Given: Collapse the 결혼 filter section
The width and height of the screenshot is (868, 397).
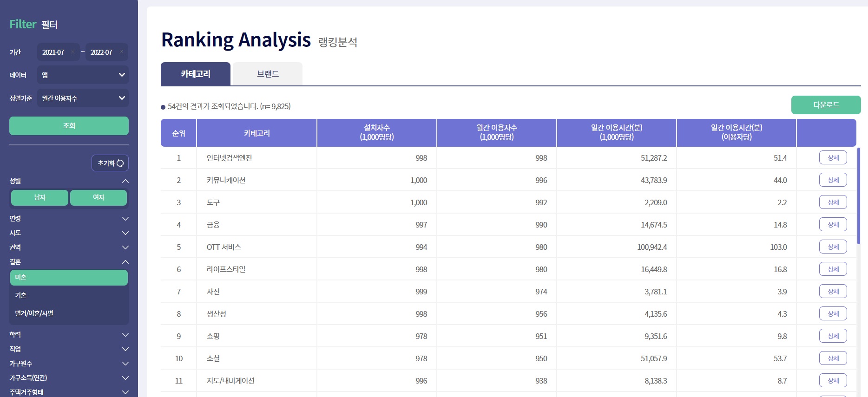Looking at the screenshot, I should [125, 262].
